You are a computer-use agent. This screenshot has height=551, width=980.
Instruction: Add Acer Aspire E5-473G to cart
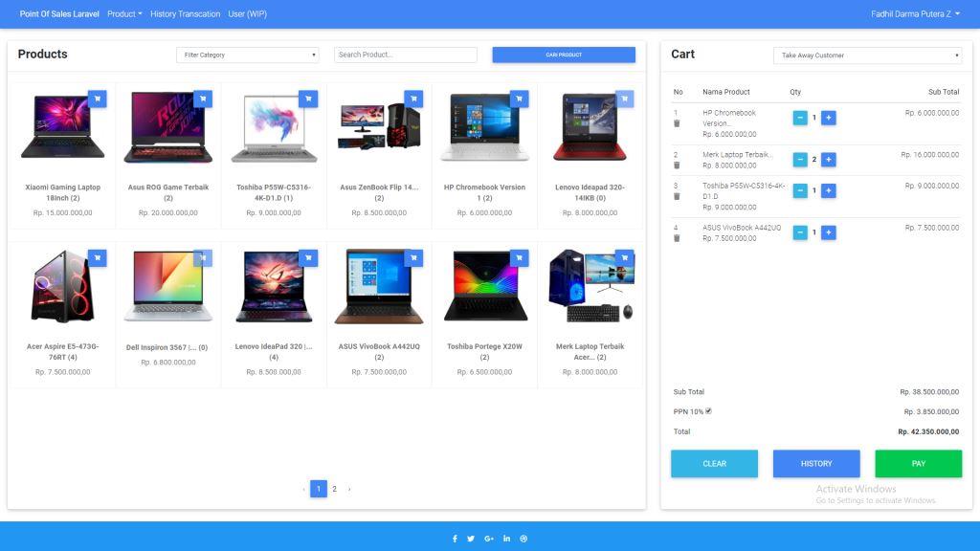(97, 258)
